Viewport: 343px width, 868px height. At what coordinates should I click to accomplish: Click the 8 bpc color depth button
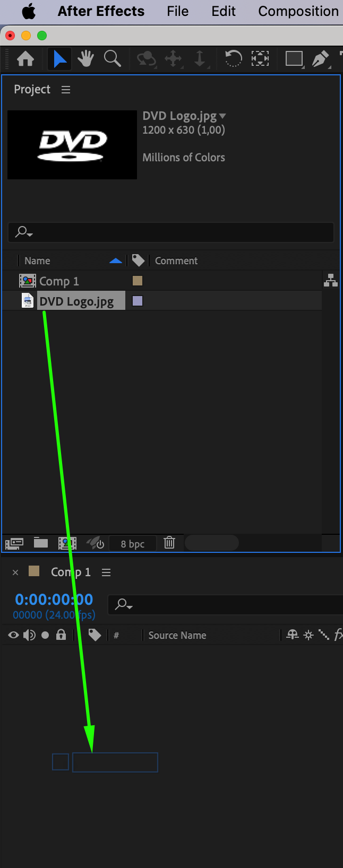click(133, 544)
